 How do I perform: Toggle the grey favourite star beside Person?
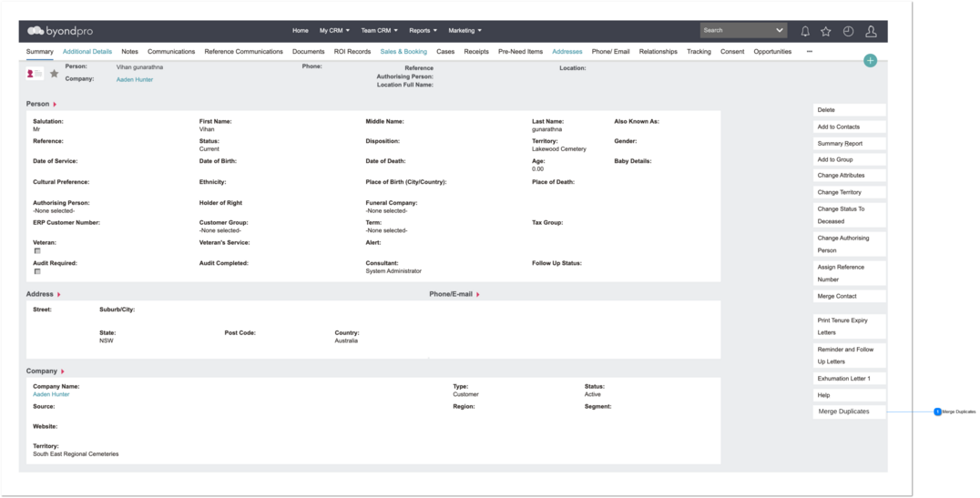point(55,74)
